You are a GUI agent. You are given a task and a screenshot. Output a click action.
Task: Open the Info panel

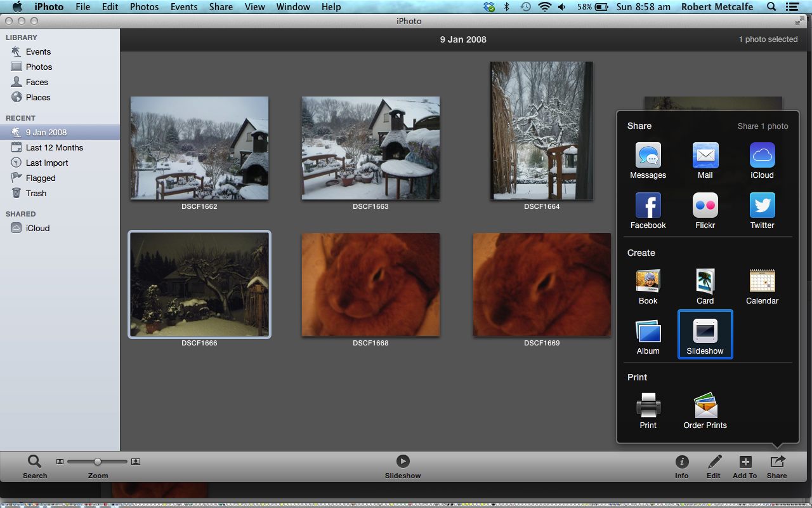(682, 467)
